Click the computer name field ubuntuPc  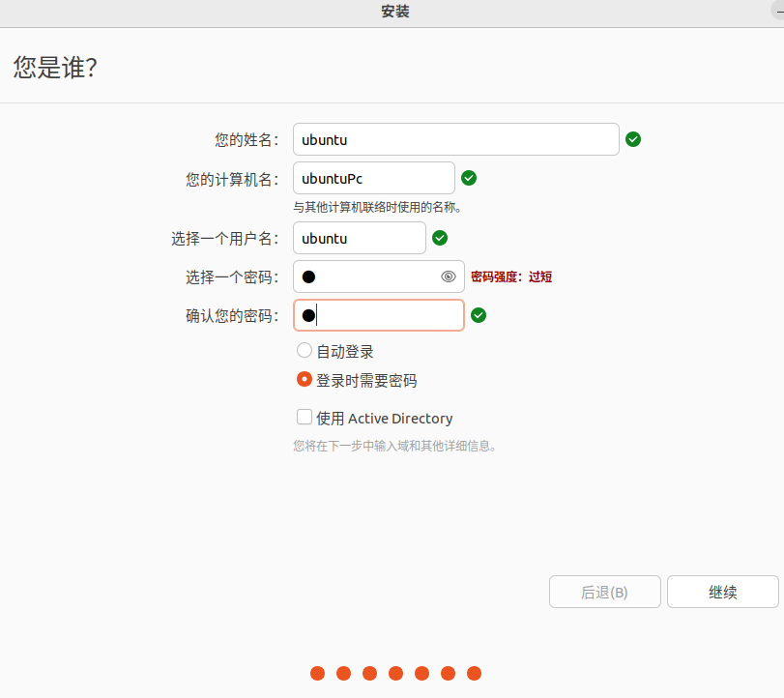pyautogui.click(x=374, y=178)
